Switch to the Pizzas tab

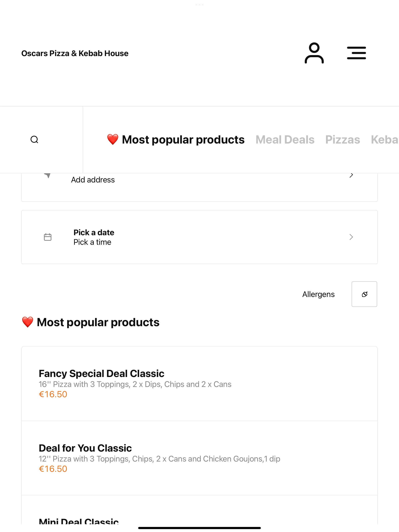(x=343, y=140)
